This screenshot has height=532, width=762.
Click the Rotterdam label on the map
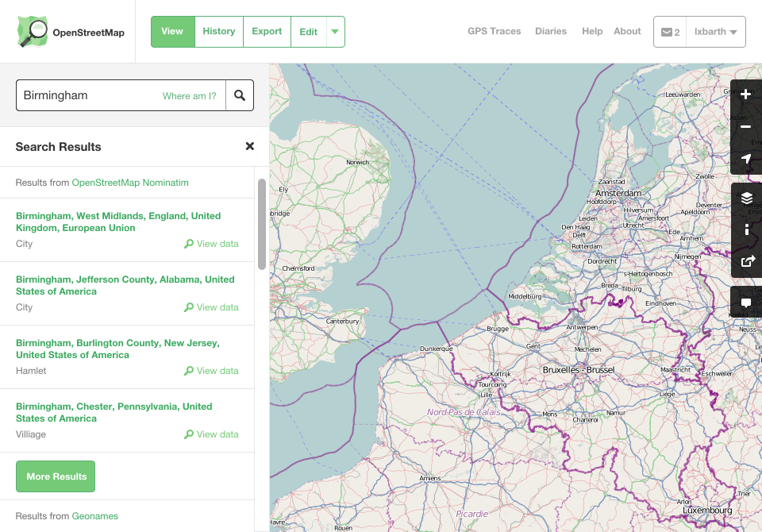click(587, 247)
